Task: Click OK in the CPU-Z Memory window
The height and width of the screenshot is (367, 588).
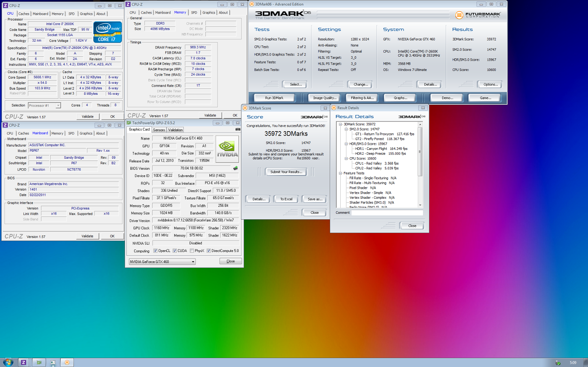Action: tap(235, 115)
